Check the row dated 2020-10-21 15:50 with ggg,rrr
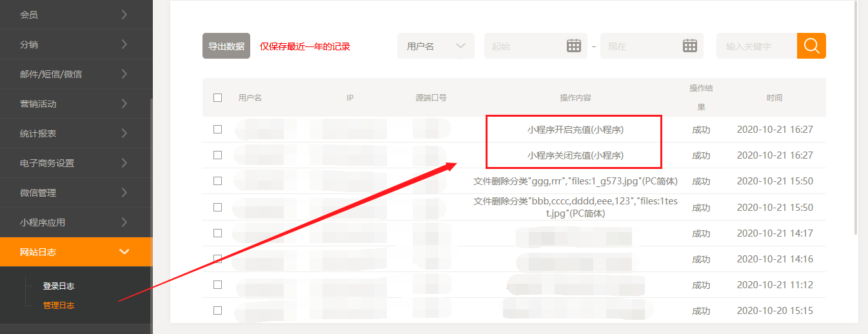Image resolution: width=868 pixels, height=334 pixels. [x=217, y=181]
